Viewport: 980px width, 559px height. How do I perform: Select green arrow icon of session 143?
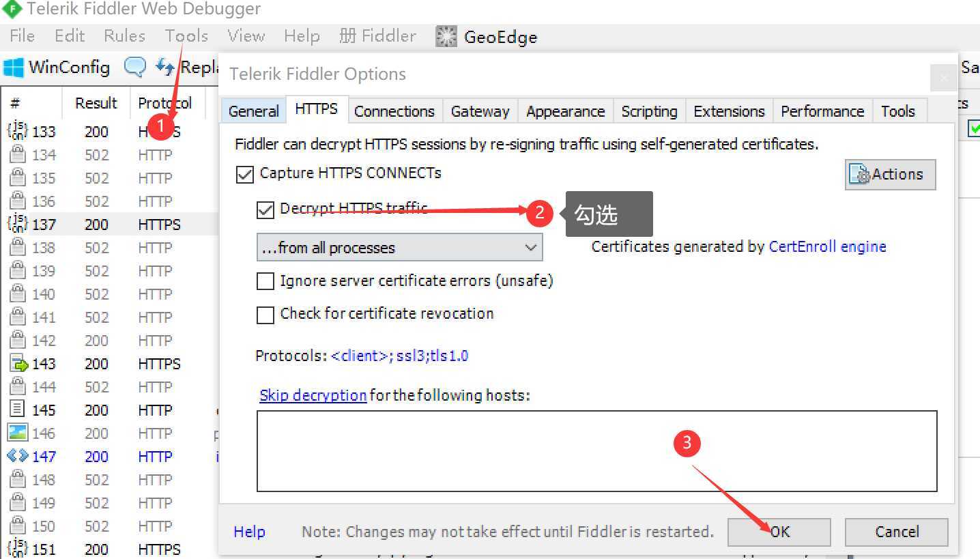[18, 364]
